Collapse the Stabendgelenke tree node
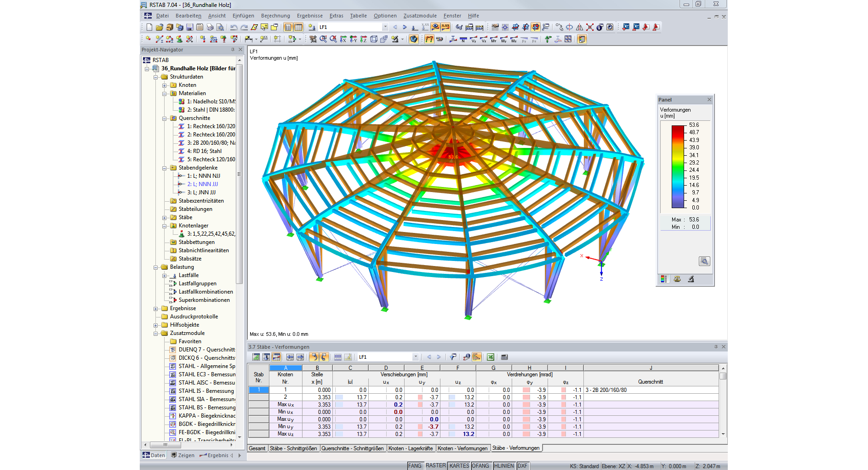 [164, 168]
